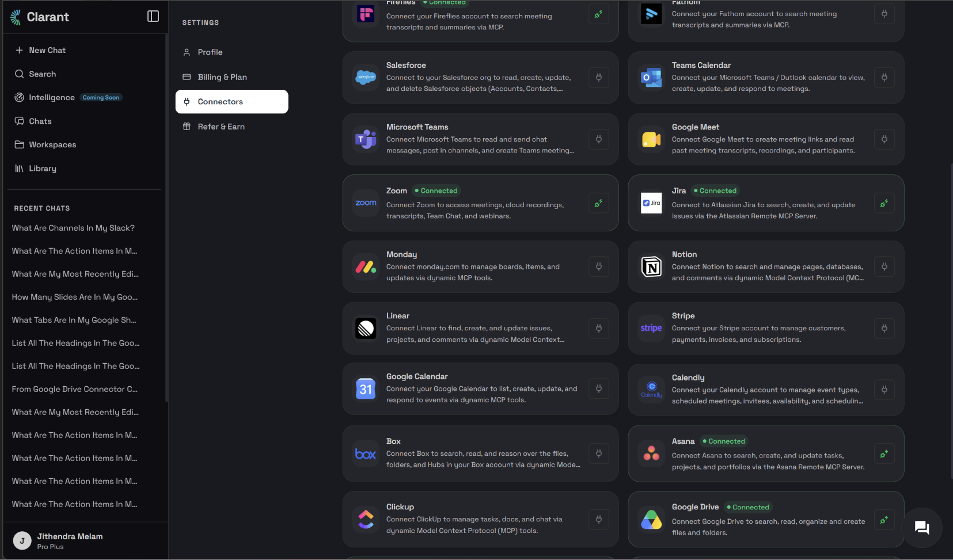Click the Google Calendar plug icon
The width and height of the screenshot is (953, 560).
point(599,389)
